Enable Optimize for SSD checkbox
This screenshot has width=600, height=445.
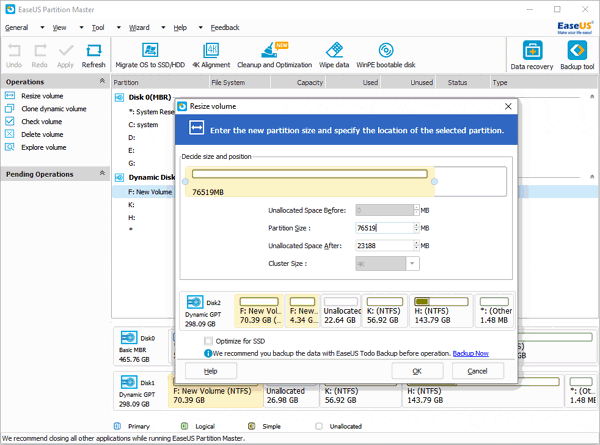[x=208, y=341]
